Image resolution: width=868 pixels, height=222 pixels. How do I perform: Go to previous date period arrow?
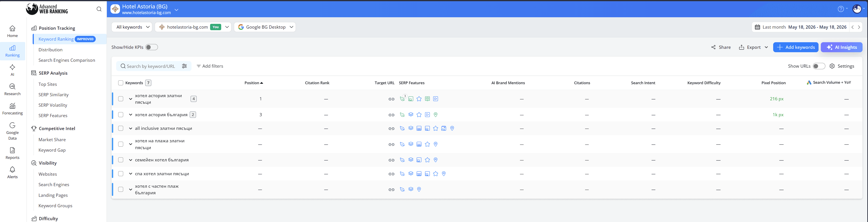pos(853,27)
